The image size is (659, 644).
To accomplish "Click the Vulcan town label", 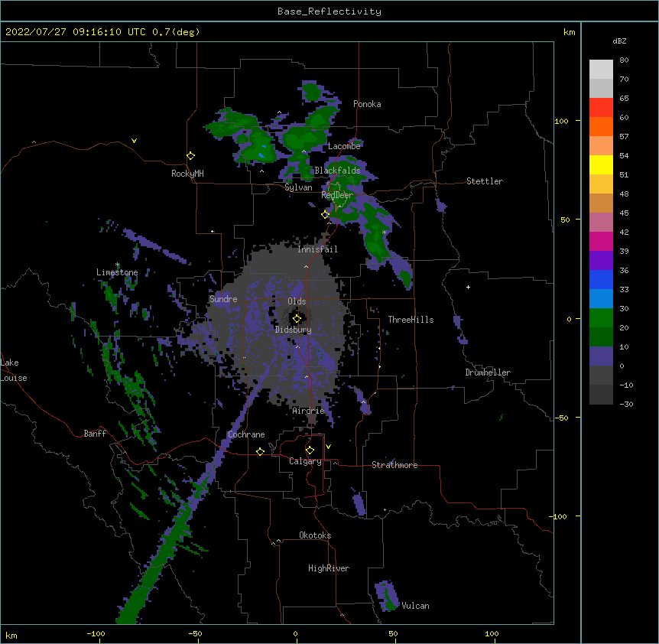I will coord(415,606).
